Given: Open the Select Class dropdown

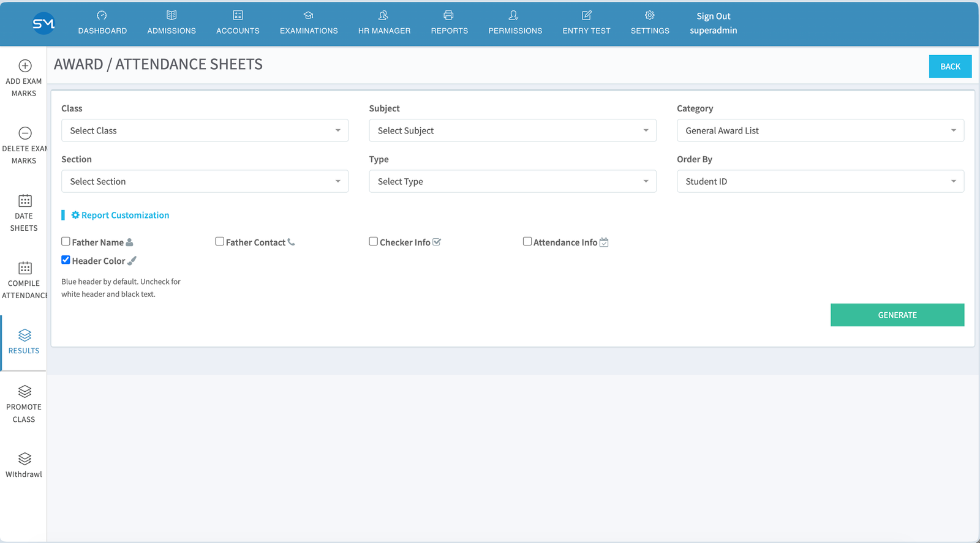Looking at the screenshot, I should pos(205,130).
